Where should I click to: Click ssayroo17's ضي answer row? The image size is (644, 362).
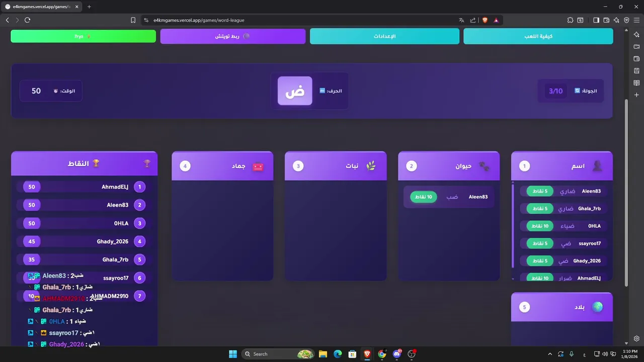(563, 243)
